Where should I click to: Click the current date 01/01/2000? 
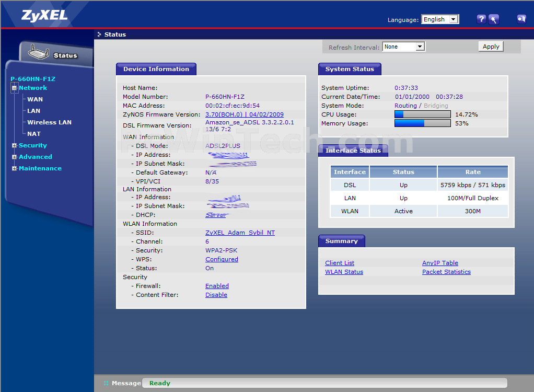tap(412, 97)
